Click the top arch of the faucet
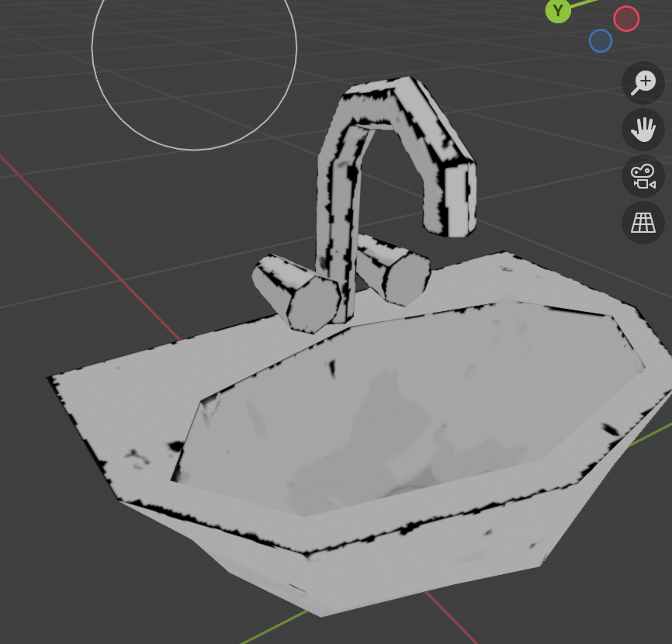Image resolution: width=672 pixels, height=644 pixels. tap(380, 101)
